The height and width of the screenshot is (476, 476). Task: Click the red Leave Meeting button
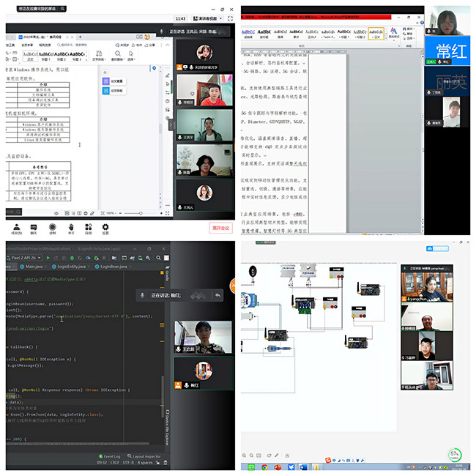tap(220, 228)
